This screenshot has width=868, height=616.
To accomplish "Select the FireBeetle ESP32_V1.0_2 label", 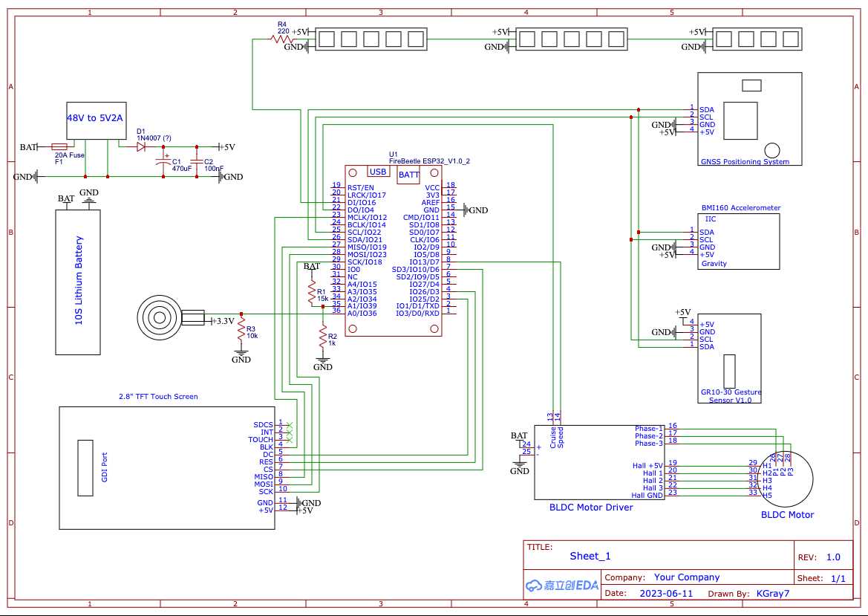I will (430, 161).
